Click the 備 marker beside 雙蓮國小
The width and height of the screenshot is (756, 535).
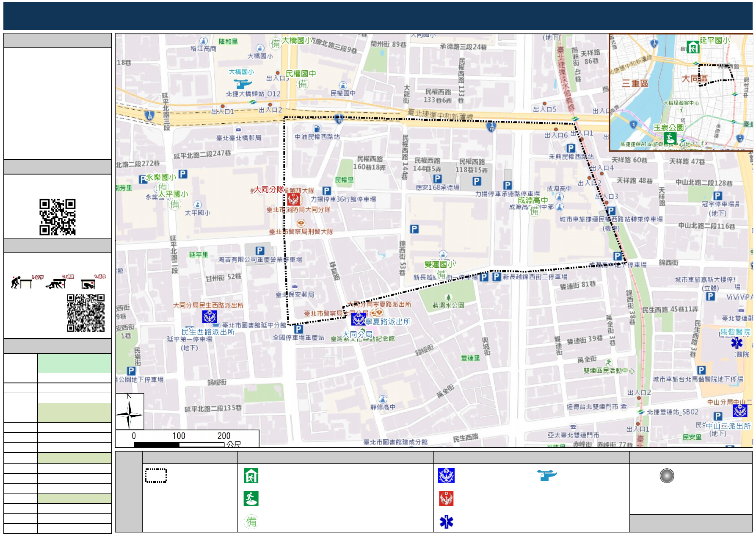click(441, 274)
